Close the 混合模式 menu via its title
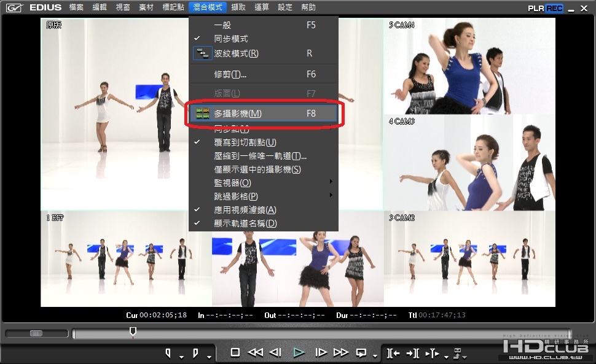 click(x=208, y=7)
